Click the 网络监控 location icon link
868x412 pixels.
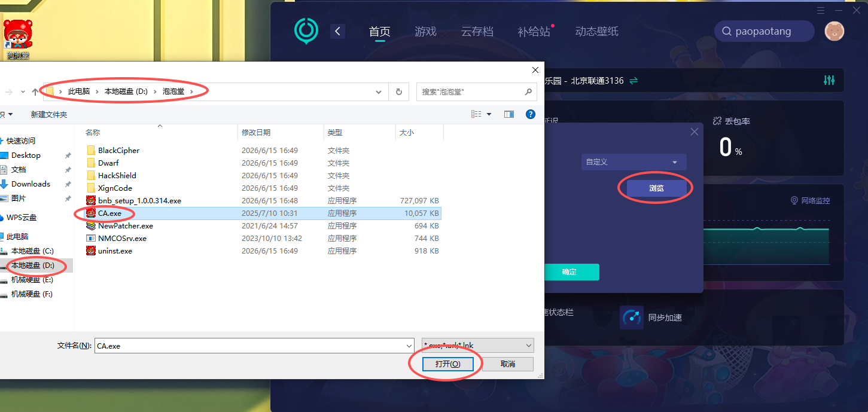pyautogui.click(x=794, y=200)
